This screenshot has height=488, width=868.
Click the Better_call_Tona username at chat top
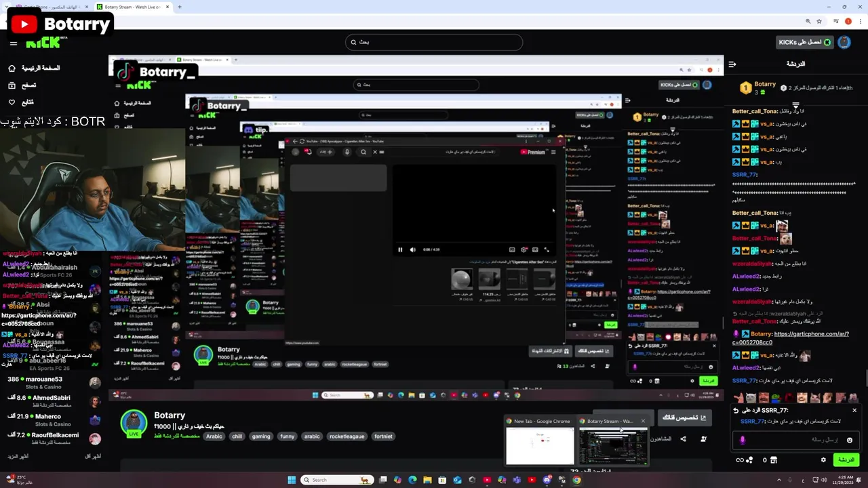pyautogui.click(x=755, y=111)
